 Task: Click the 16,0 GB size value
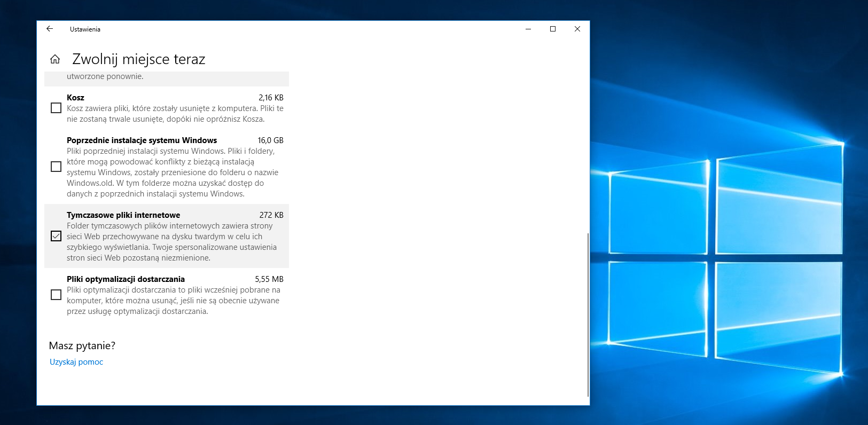[x=270, y=140]
